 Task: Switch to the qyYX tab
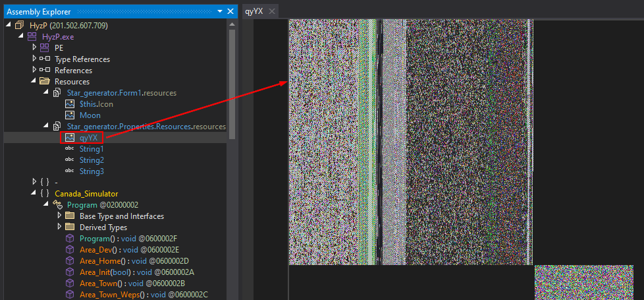(x=254, y=11)
